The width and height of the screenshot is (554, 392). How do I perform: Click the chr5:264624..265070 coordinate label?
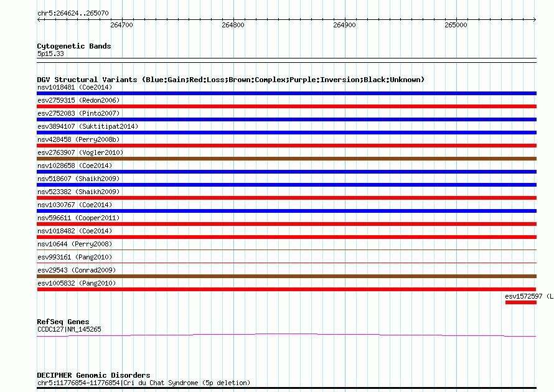(73, 13)
